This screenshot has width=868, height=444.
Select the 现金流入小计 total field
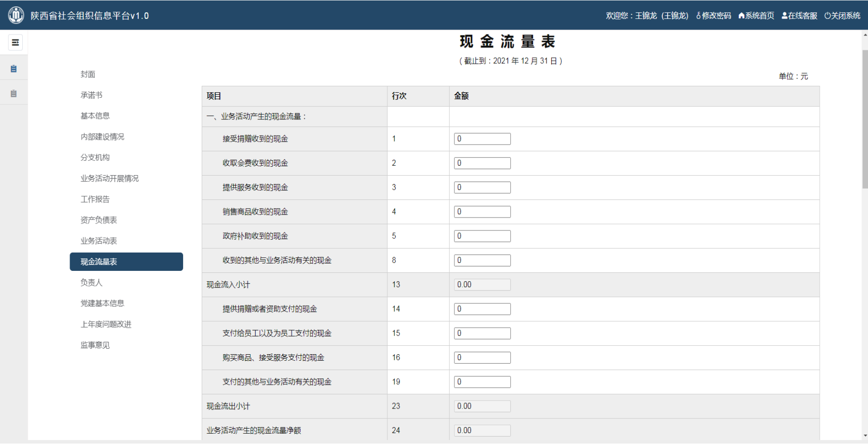pos(482,285)
